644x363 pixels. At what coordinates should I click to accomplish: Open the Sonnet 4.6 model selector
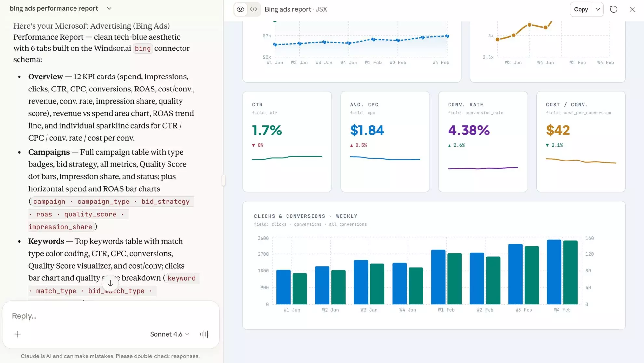pyautogui.click(x=169, y=334)
